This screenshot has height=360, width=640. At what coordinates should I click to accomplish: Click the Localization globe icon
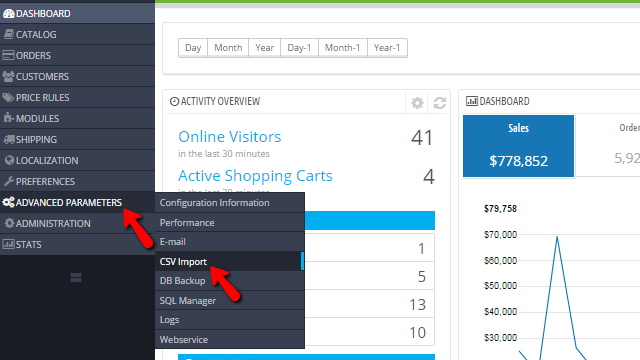point(9,160)
